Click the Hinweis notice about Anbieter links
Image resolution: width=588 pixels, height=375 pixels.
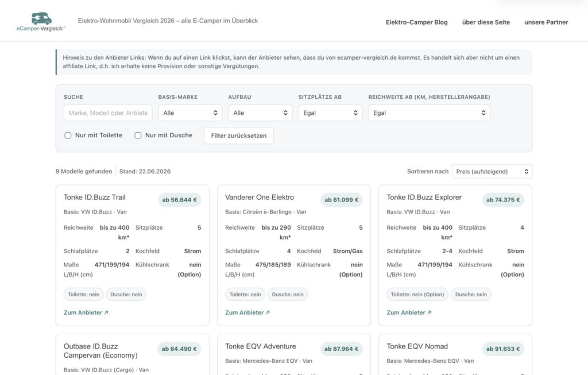tap(294, 62)
